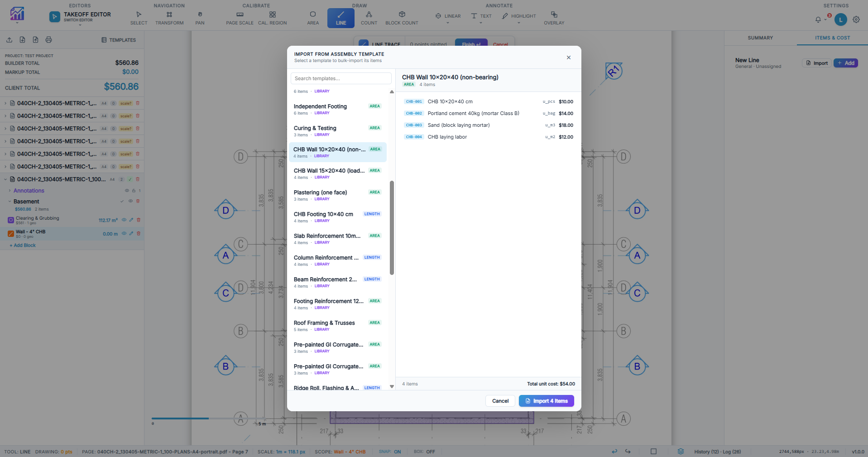Toggle visibility of Wall - 4" CHB
The image size is (868, 457).
pyautogui.click(x=124, y=234)
